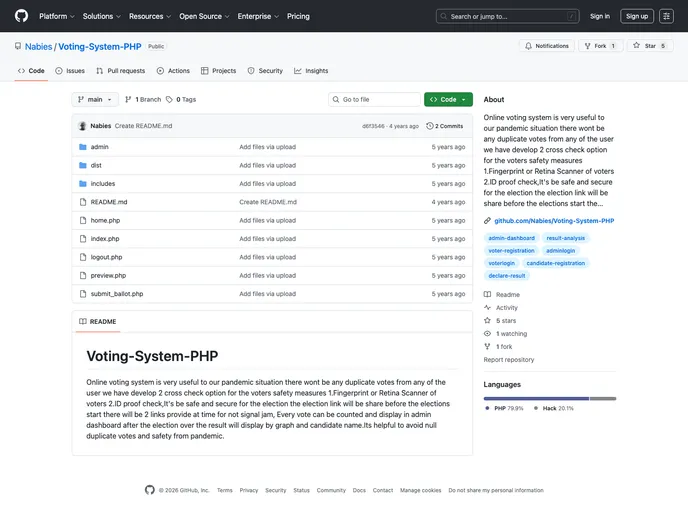The height and width of the screenshot is (512, 688).
Task: Click the Notifications bell button
Action: pos(546,46)
